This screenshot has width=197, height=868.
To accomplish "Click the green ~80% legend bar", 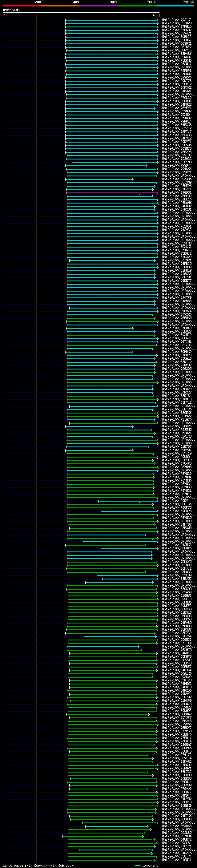I will (x=137, y=6).
